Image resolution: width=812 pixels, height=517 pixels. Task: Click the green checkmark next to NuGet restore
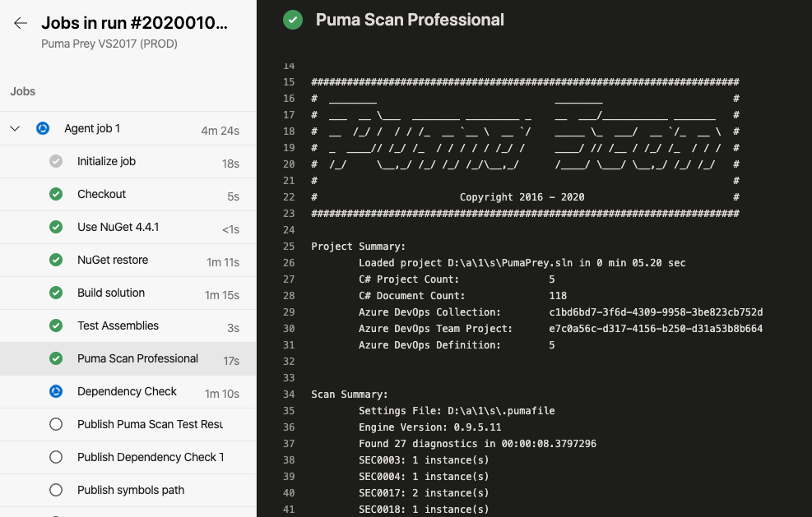click(x=55, y=261)
